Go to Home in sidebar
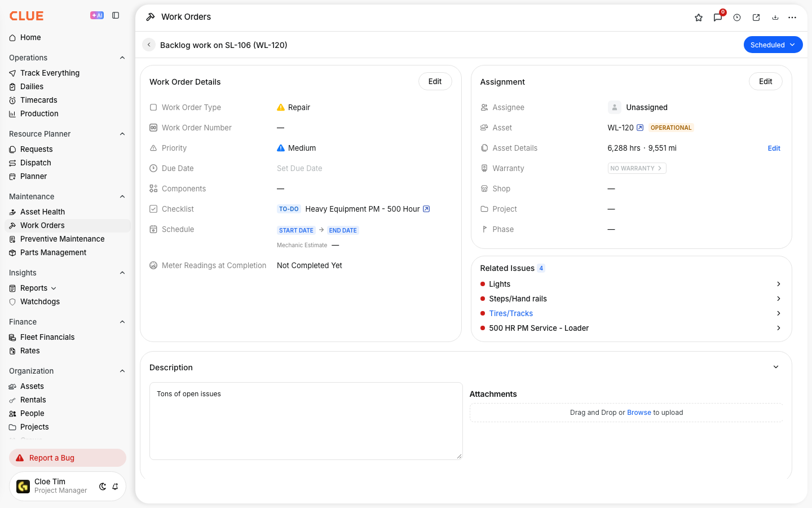 30,37
